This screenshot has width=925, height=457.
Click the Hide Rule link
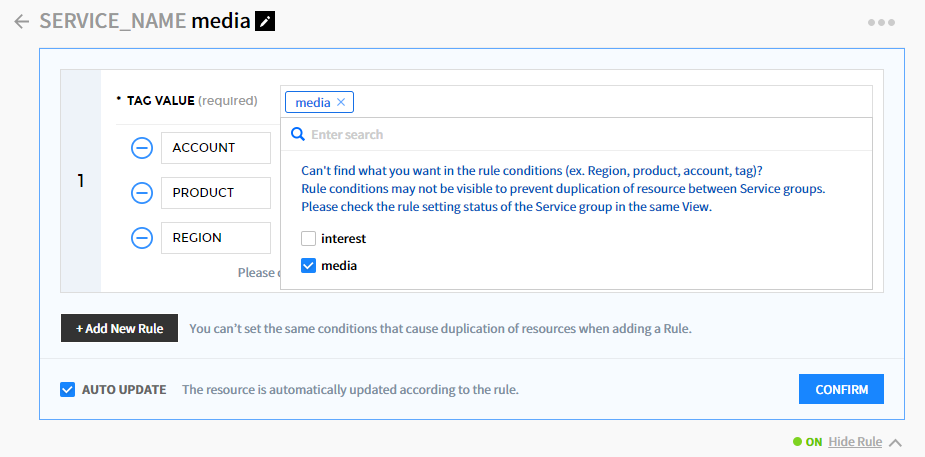click(854, 442)
